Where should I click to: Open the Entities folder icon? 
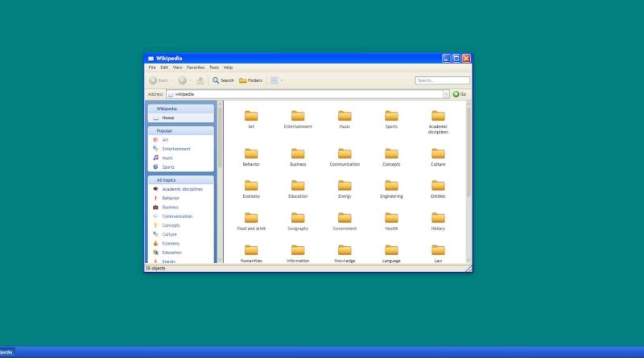[438, 186]
